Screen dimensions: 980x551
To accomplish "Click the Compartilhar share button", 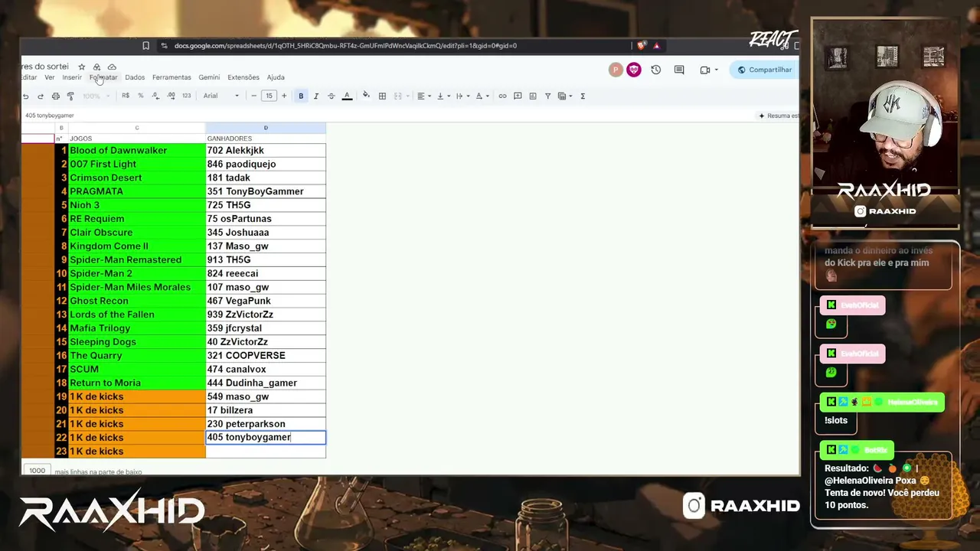I will [764, 70].
